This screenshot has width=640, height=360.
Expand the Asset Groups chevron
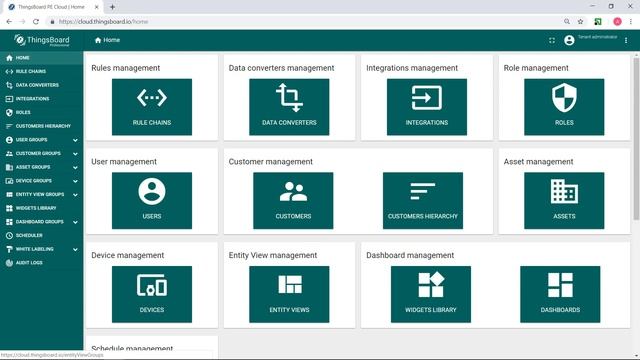pos(75,167)
